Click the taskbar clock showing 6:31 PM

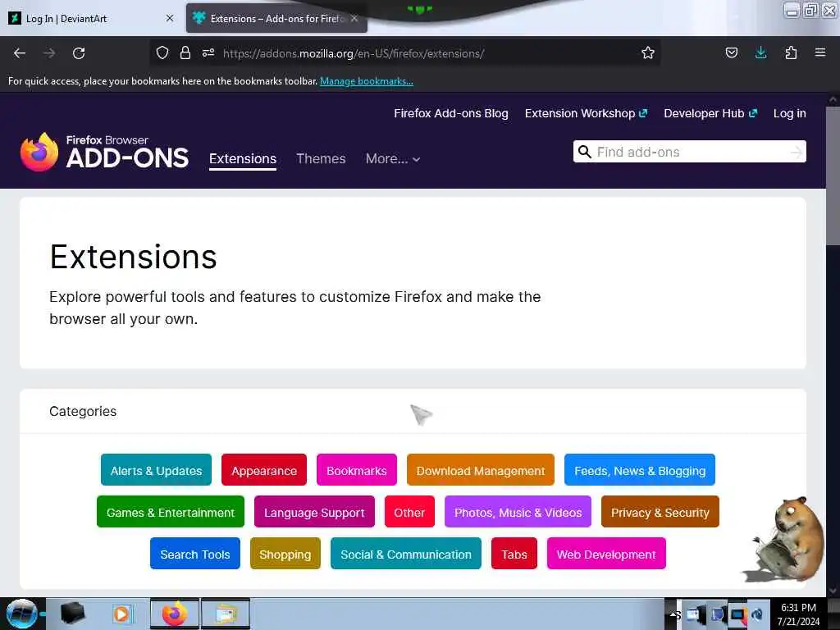tap(798, 614)
